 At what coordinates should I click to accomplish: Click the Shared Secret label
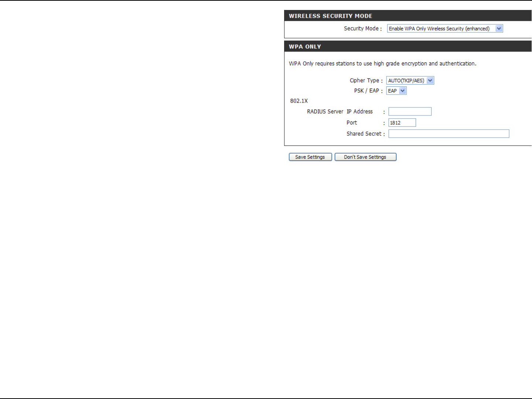tap(365, 134)
